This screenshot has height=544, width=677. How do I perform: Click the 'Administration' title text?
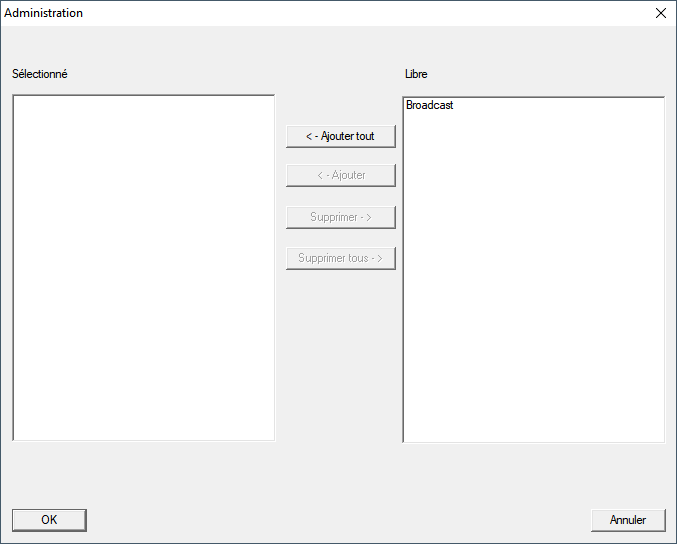point(44,13)
